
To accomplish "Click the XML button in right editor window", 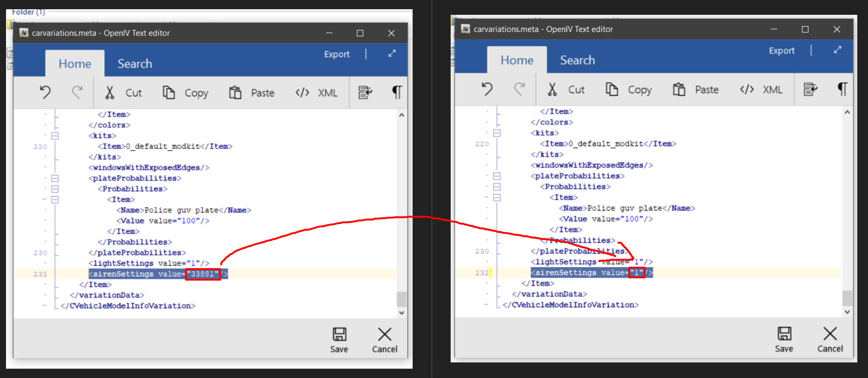I will (761, 90).
